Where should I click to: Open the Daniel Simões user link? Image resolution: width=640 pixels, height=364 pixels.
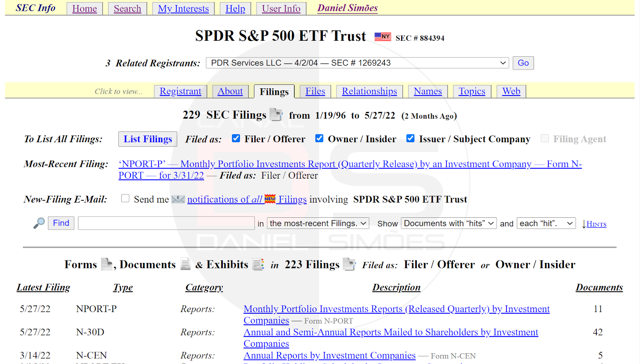pyautogui.click(x=347, y=8)
